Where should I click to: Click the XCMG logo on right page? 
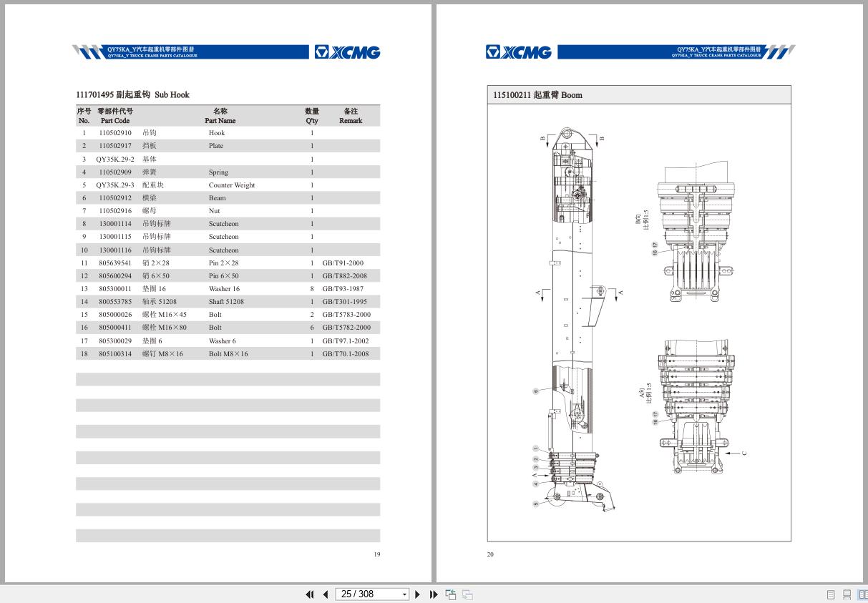click(x=519, y=52)
